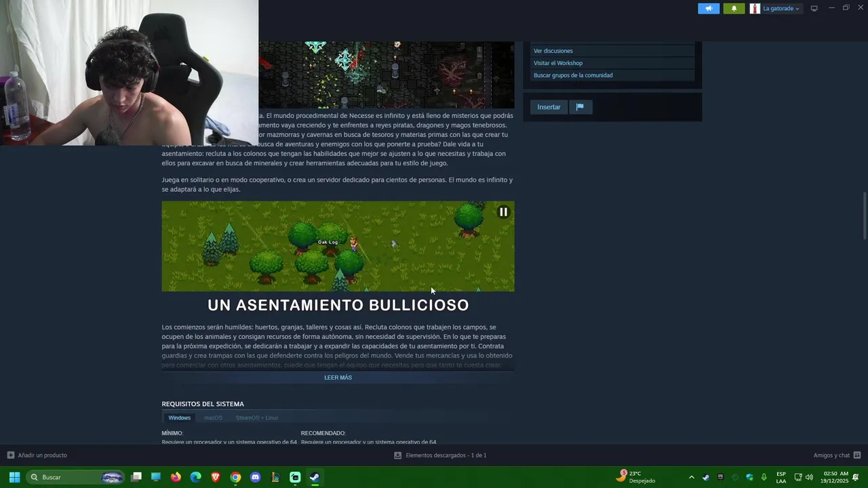The height and width of the screenshot is (488, 868).
Task: Show hidden system tray icons chevron
Action: point(691,477)
